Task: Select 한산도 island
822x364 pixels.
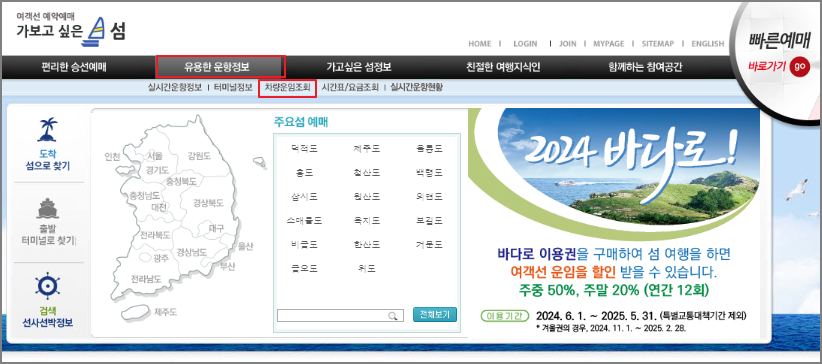Action: [x=366, y=244]
